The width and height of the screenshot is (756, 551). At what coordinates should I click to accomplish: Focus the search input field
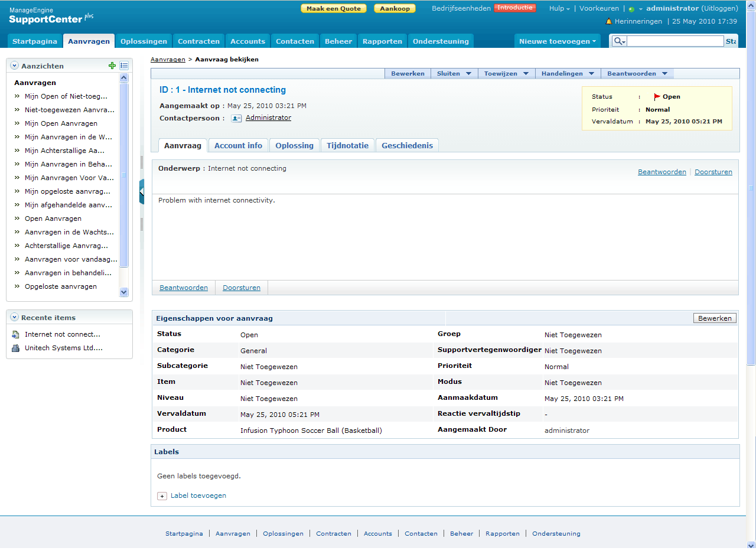click(x=675, y=41)
